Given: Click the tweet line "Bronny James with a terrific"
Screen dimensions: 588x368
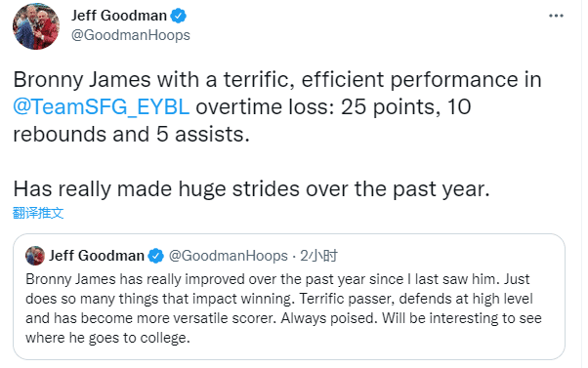Looking at the screenshot, I should tap(277, 80).
